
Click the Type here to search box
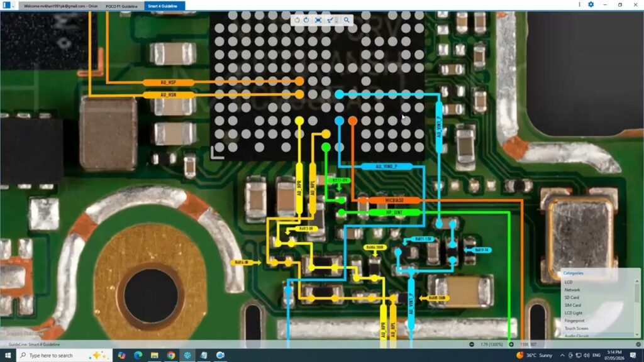click(64, 355)
